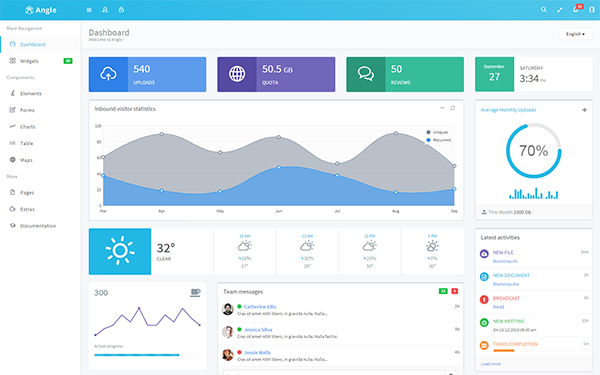Click the red badge in Team messages
This screenshot has width=600, height=375.
[455, 291]
